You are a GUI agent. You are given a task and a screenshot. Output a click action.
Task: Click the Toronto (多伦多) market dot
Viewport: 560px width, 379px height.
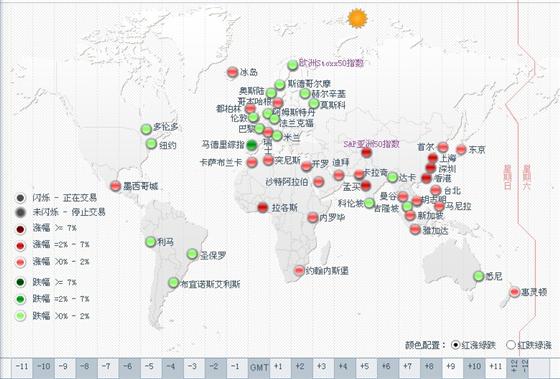[x=146, y=129]
